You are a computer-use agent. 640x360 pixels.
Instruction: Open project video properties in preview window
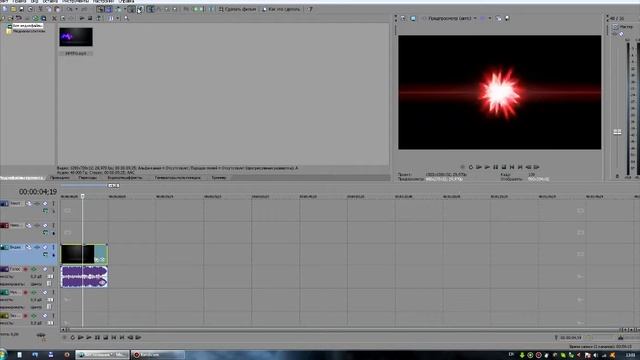pos(403,18)
